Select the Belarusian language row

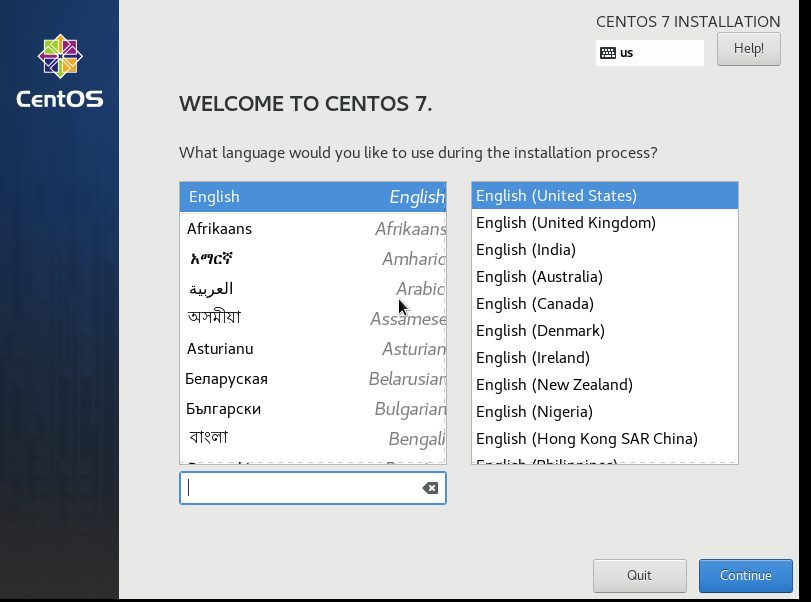[312, 378]
